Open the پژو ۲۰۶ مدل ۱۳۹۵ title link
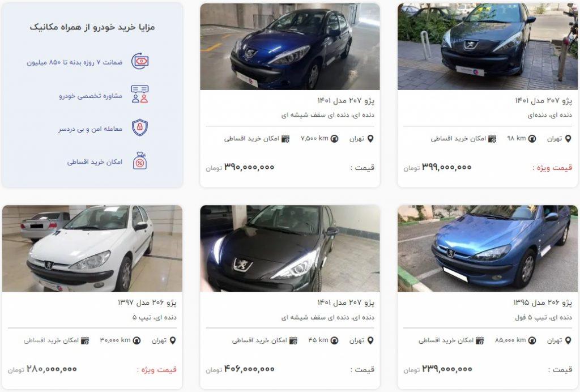580x392 pixels. pos(542,302)
